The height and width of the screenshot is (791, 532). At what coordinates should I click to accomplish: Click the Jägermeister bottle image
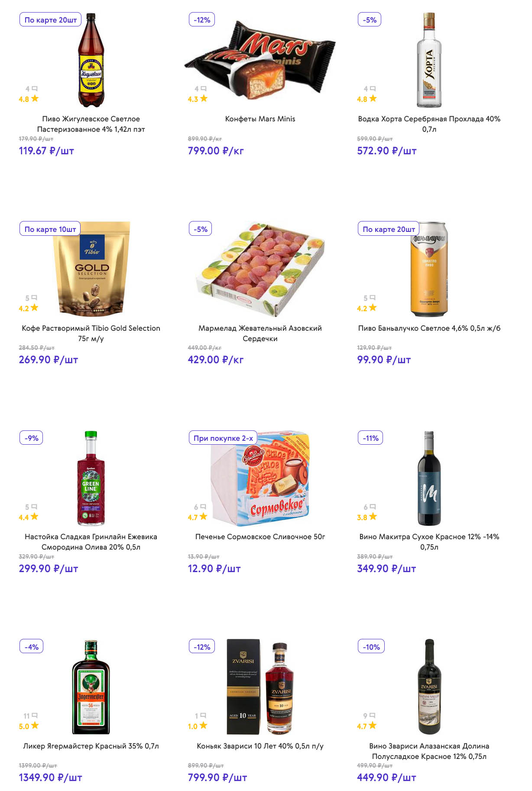point(91,687)
